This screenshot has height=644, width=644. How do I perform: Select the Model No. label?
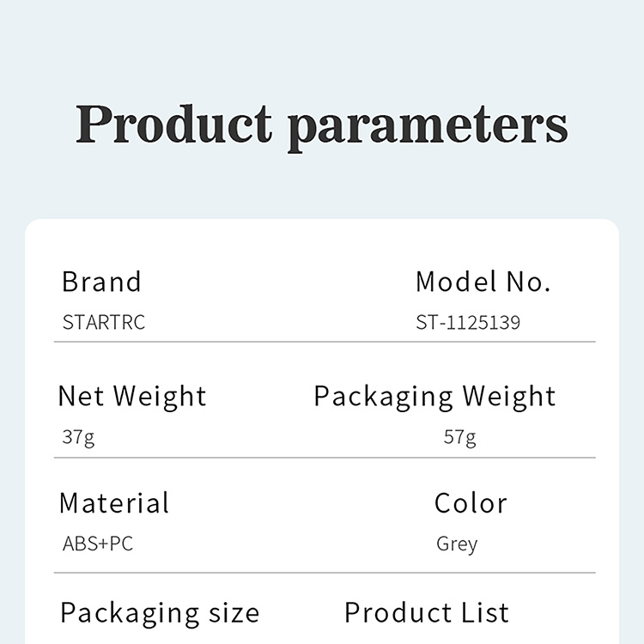(x=483, y=282)
